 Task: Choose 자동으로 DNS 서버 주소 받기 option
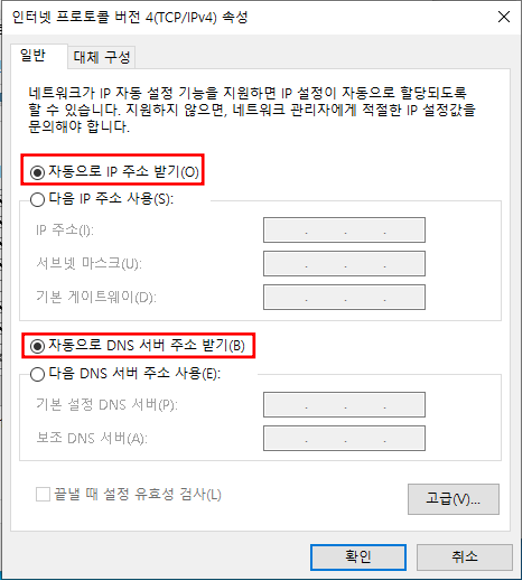pyautogui.click(x=37, y=346)
